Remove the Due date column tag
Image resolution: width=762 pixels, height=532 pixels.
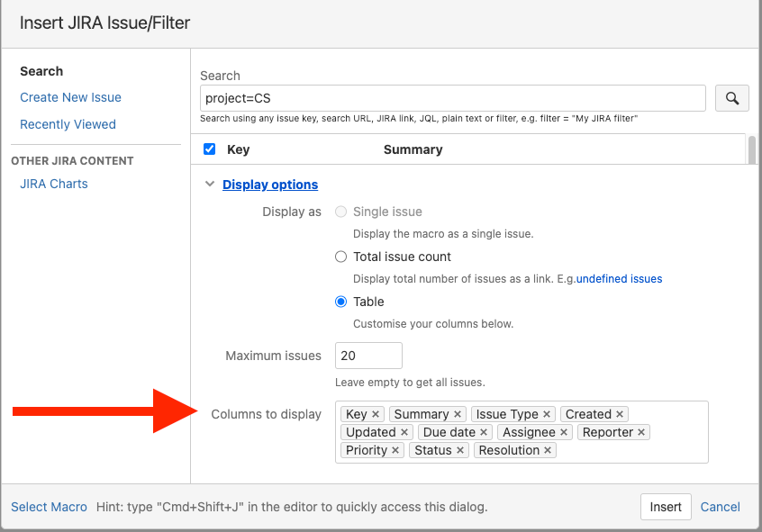point(484,432)
